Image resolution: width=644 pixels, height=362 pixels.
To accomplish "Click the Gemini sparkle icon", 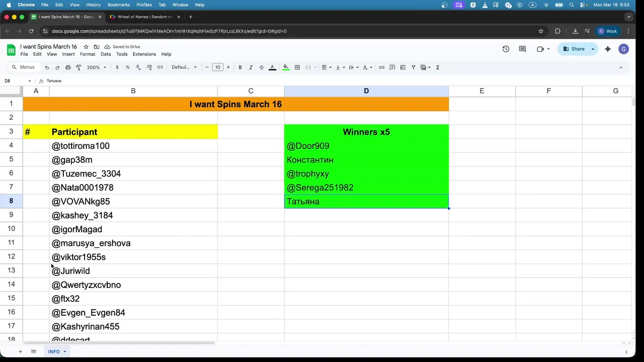I will 608,49.
